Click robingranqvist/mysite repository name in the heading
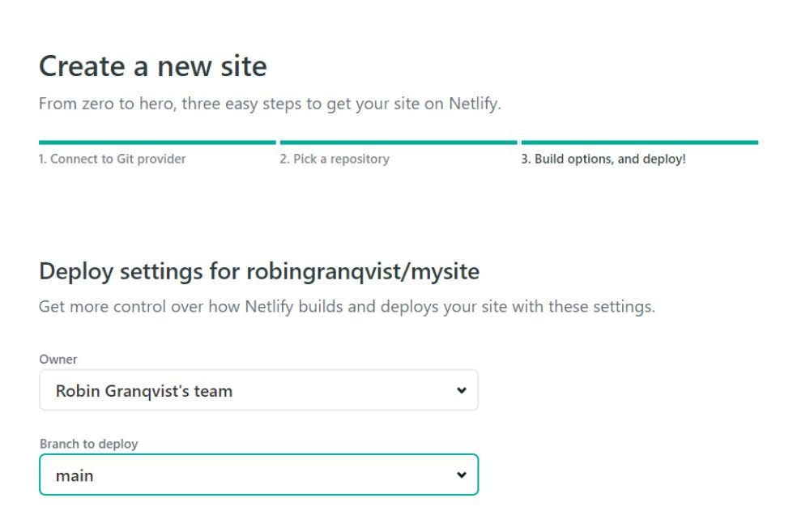The width and height of the screenshot is (810, 532). 363,272
